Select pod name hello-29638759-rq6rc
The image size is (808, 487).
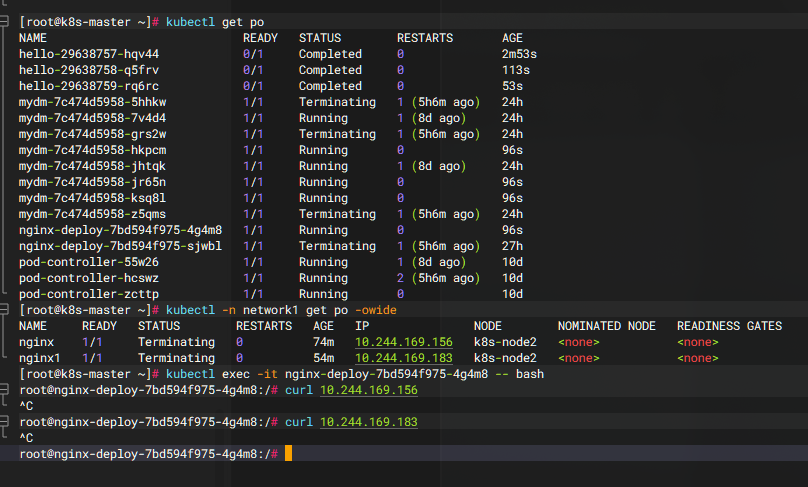[89, 86]
